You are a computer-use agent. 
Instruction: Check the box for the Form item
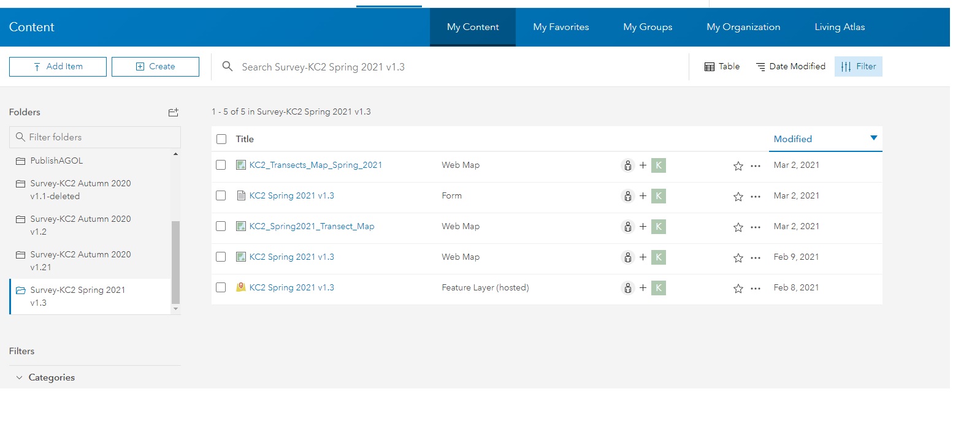click(x=221, y=195)
